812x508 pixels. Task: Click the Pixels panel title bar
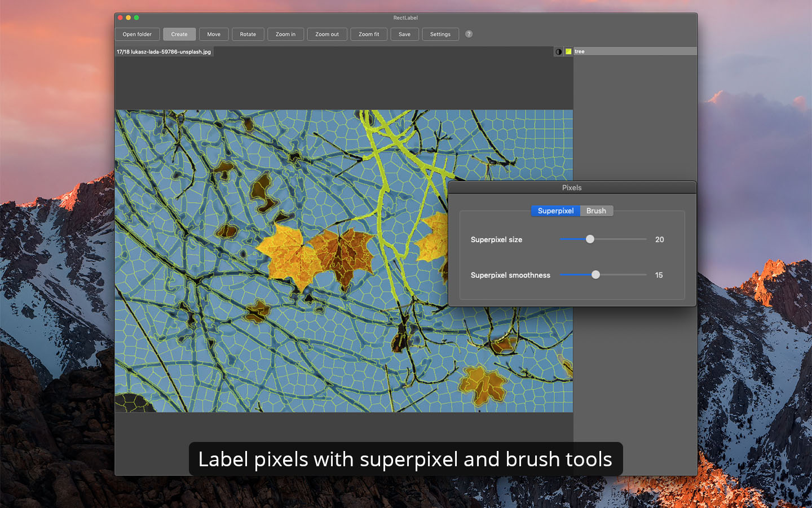pyautogui.click(x=571, y=187)
